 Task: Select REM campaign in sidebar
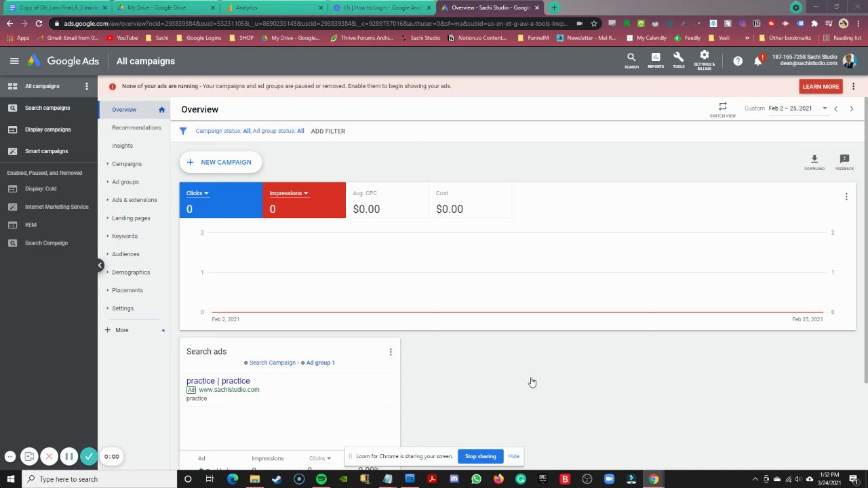tap(31, 225)
